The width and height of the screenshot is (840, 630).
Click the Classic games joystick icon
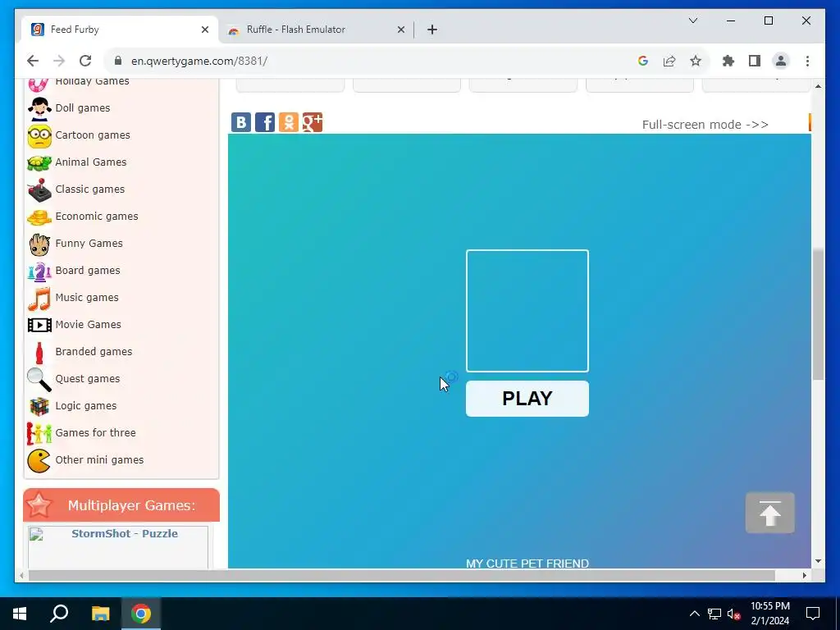coord(39,189)
